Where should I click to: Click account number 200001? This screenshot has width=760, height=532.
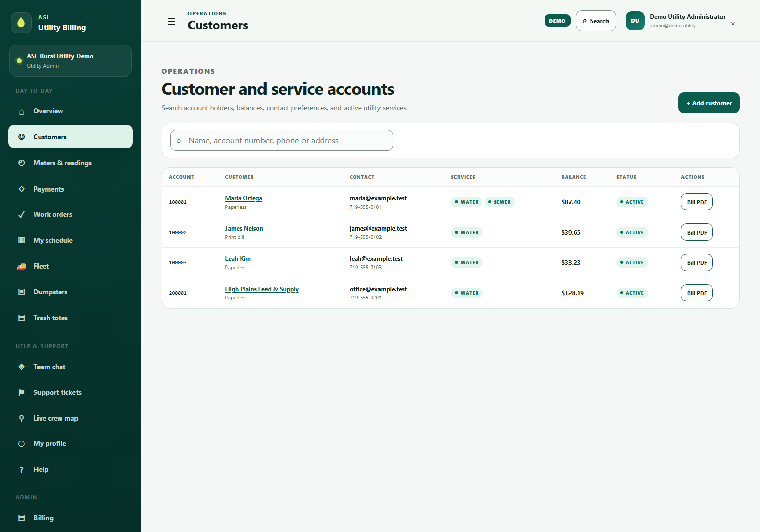[178, 293]
